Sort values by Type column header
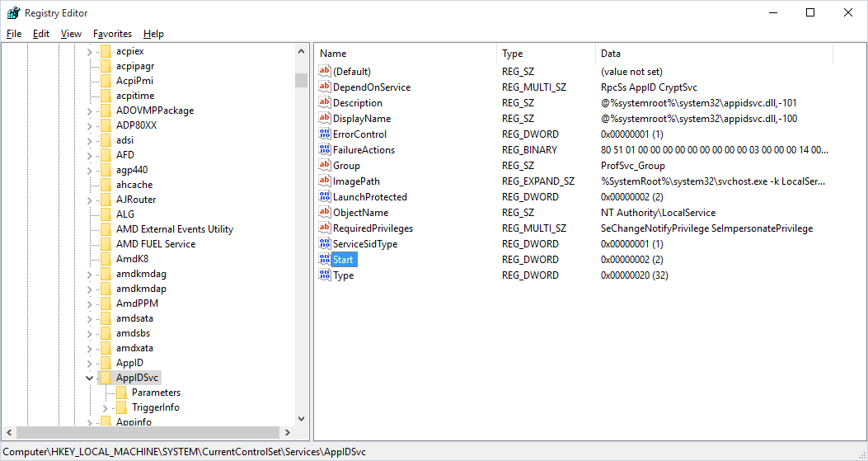 click(547, 53)
